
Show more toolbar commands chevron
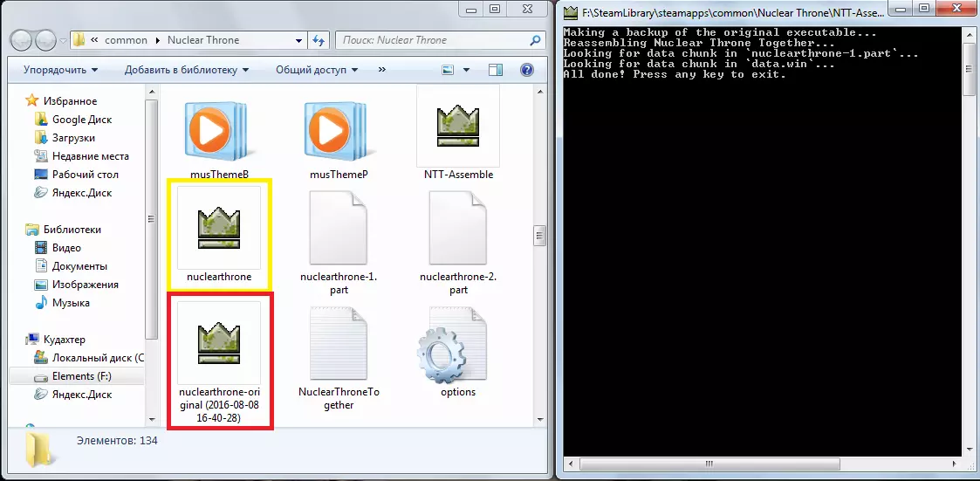tap(382, 70)
